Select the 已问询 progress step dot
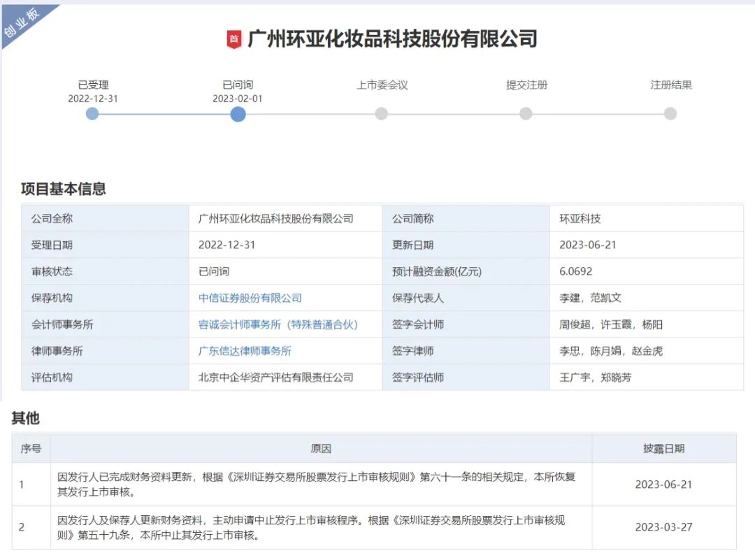The width and height of the screenshot is (755, 560). point(238,113)
